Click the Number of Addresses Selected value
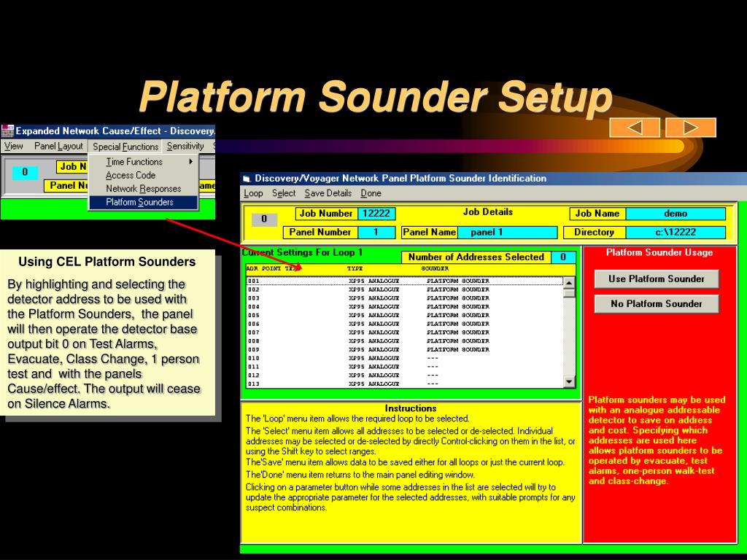The image size is (747, 560). [x=563, y=257]
